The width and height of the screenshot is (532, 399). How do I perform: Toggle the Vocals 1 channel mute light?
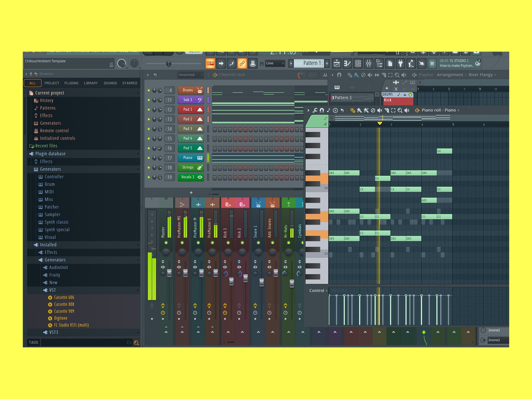149,177
